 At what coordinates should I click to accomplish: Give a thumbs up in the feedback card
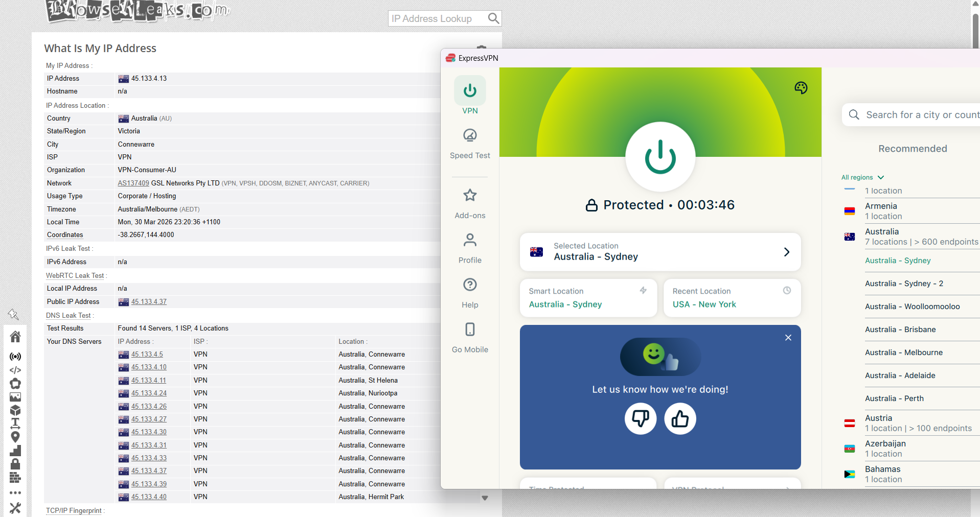(679, 418)
